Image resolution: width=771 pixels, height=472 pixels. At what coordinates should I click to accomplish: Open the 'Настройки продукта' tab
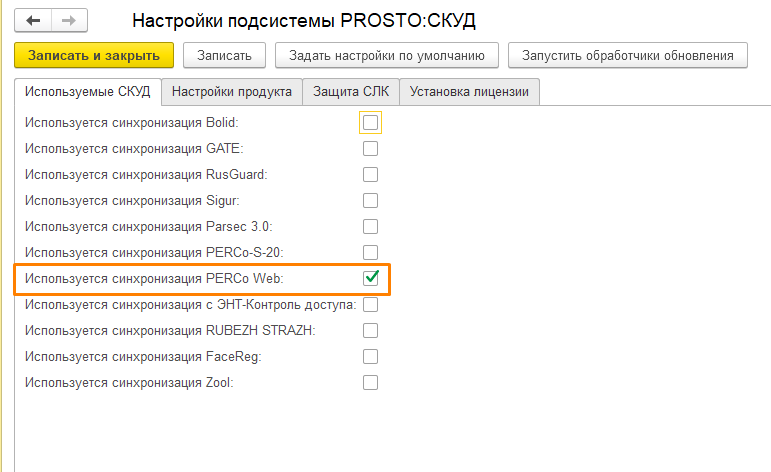pyautogui.click(x=231, y=92)
